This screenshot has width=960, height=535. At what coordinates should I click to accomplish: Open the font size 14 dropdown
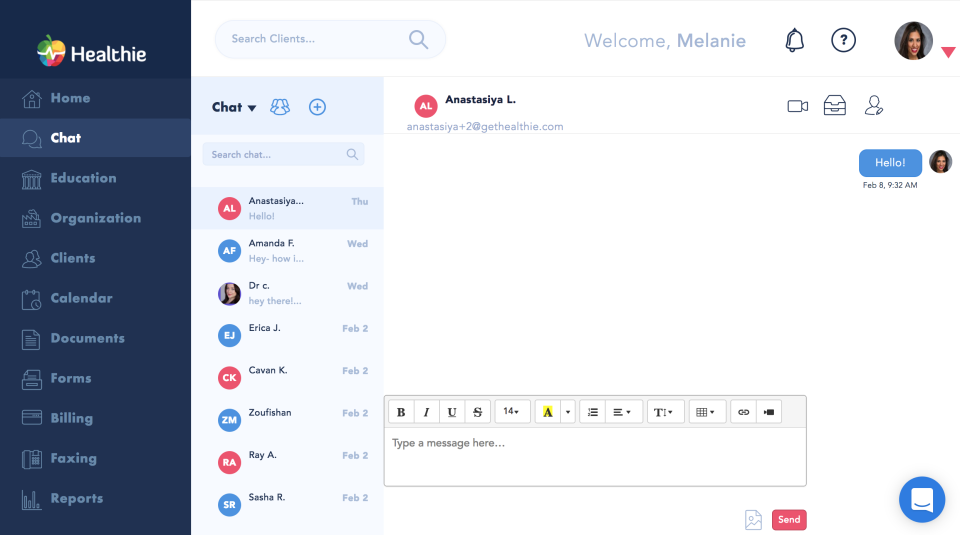[x=511, y=412]
